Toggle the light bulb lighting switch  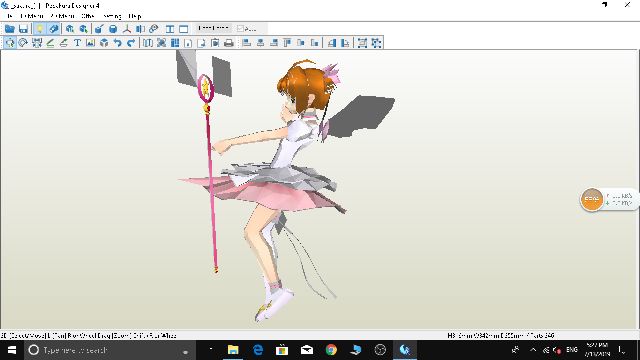click(x=40, y=29)
